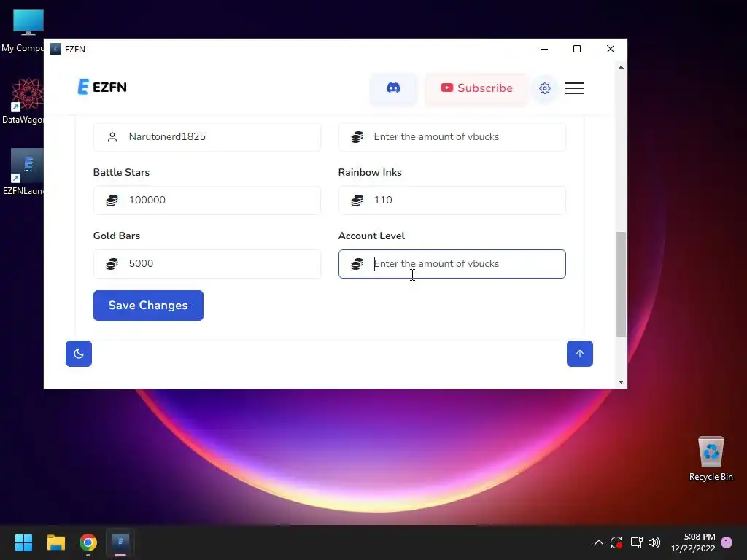The width and height of the screenshot is (747, 560).
Task: Click the Battle Stars field showing 100000
Action: 207,200
